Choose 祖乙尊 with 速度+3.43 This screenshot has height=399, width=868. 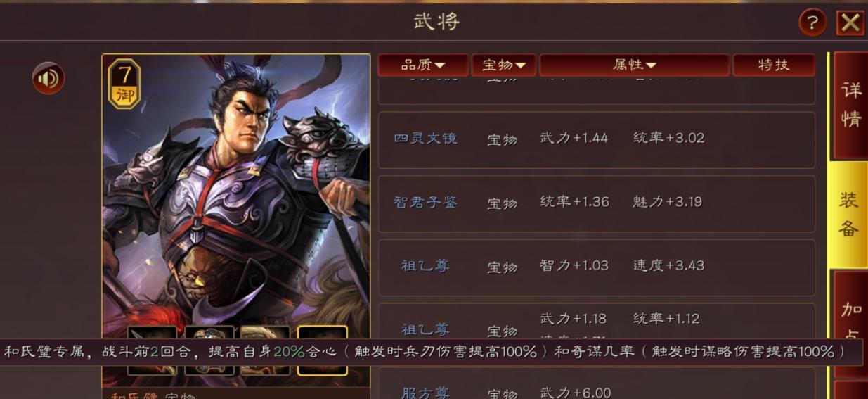tap(597, 267)
